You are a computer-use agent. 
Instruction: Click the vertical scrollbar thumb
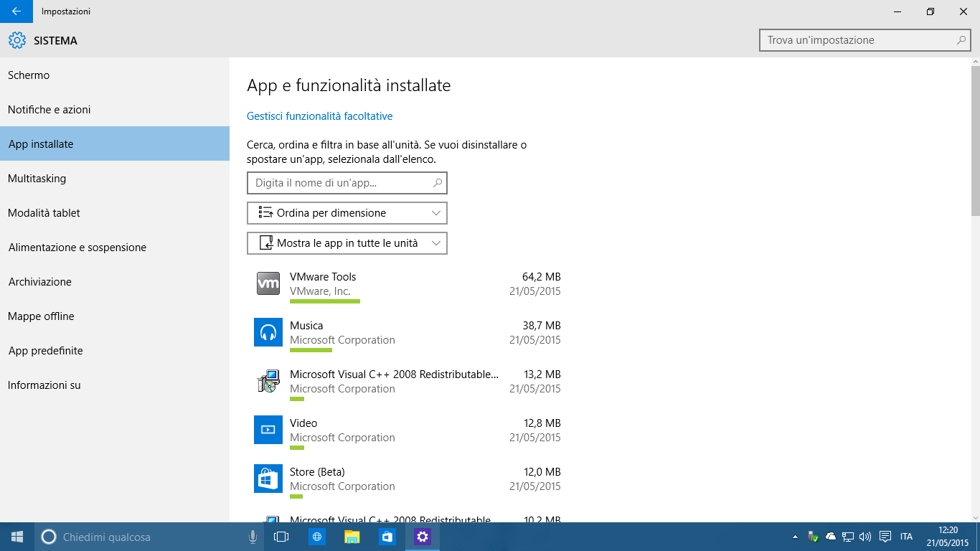[x=975, y=141]
